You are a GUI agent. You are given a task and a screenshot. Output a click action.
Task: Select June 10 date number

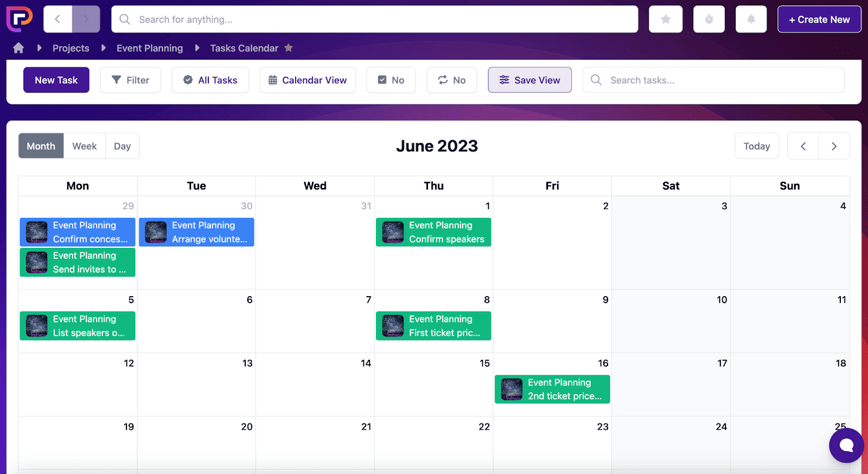click(722, 299)
